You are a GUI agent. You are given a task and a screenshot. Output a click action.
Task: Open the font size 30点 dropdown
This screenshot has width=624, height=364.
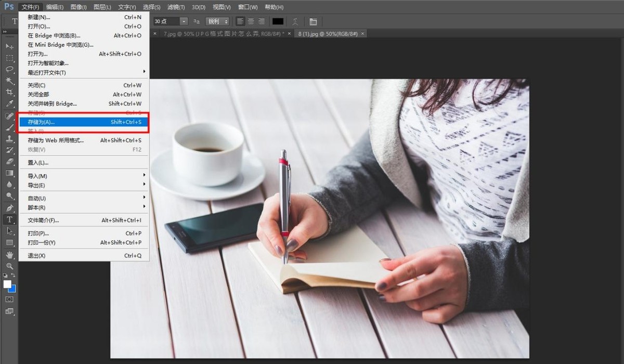184,21
